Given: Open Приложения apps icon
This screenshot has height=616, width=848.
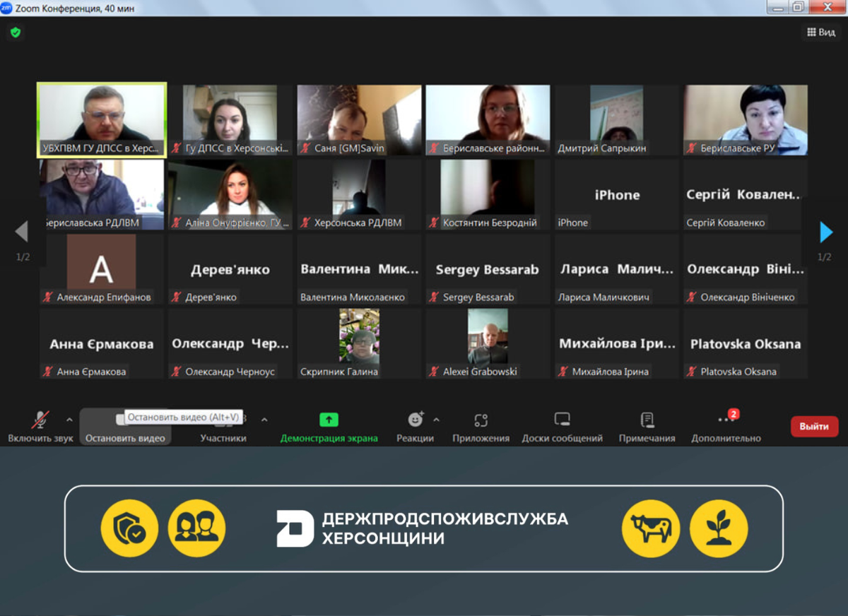Looking at the screenshot, I should 481,426.
